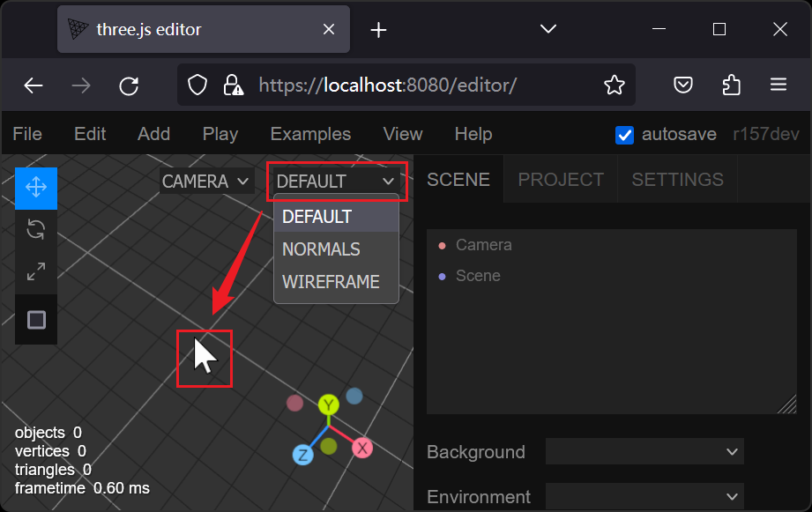Screen dimensions: 812x512
Task: Toggle the bookmark star in the address bar
Action: pos(614,85)
